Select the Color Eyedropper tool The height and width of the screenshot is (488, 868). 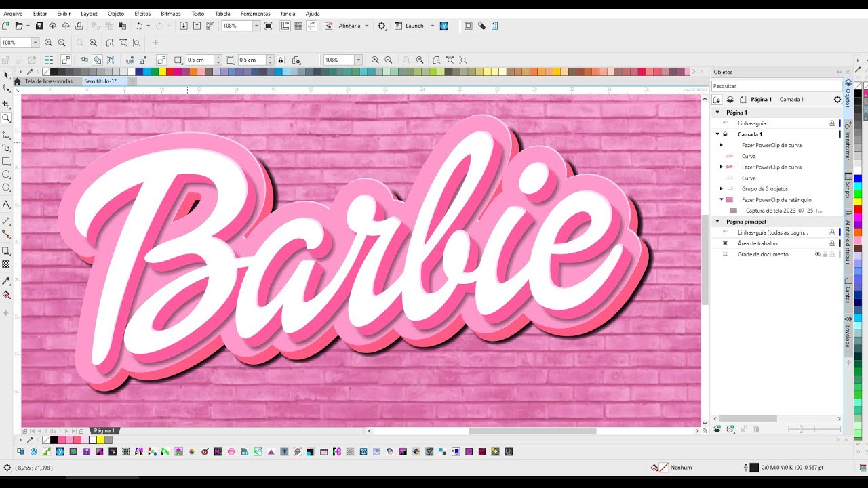tap(6, 281)
